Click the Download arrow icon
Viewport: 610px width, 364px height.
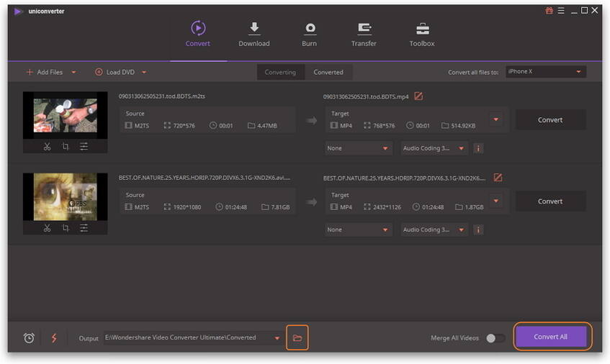point(254,27)
